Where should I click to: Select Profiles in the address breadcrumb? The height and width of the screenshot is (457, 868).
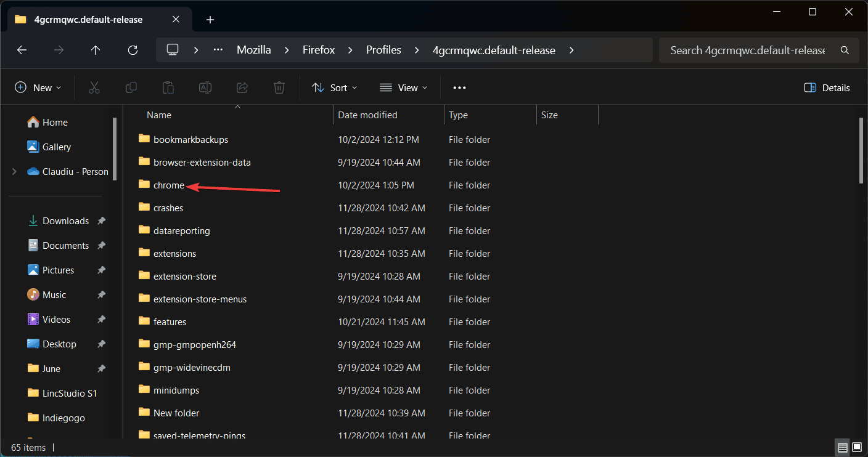click(383, 51)
